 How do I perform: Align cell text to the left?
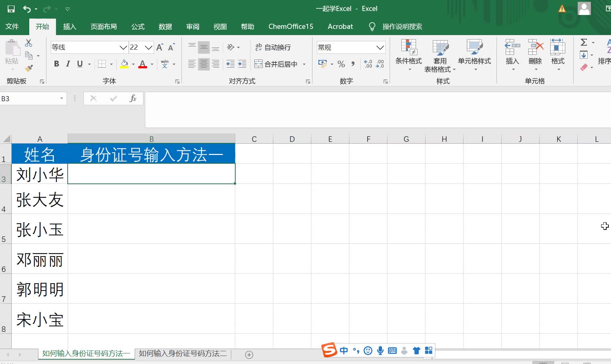coord(192,64)
